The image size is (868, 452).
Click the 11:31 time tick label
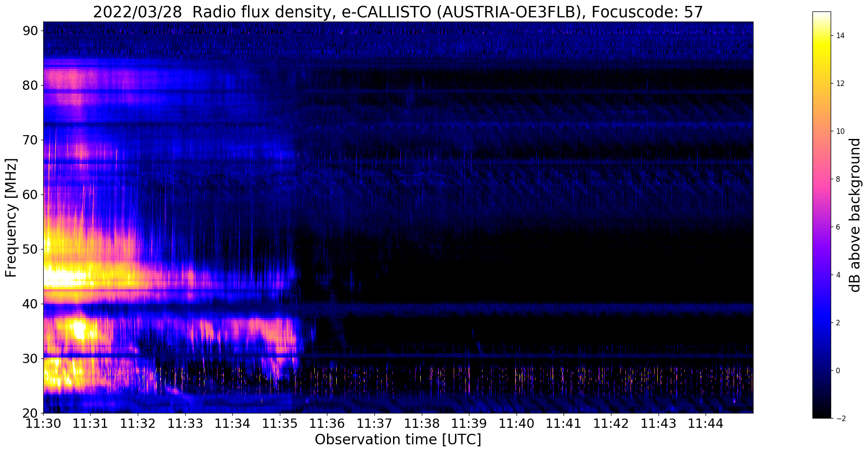click(x=91, y=424)
